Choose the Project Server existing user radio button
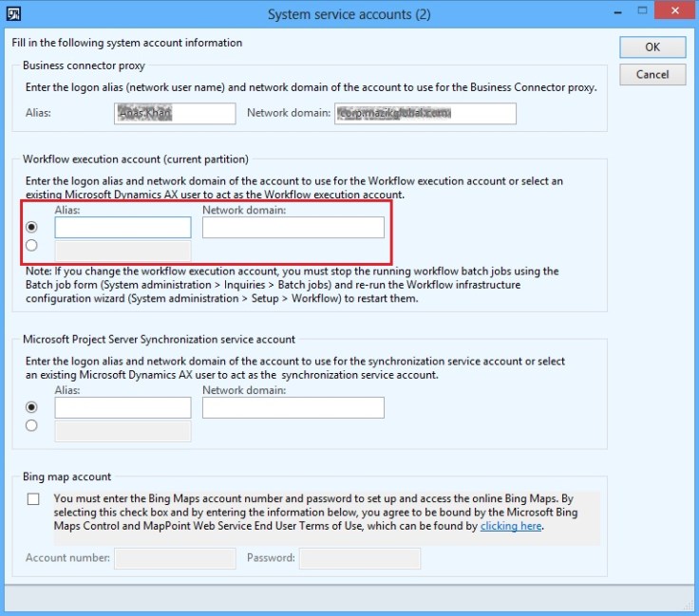Screen dimensions: 699x616 (x=32, y=426)
